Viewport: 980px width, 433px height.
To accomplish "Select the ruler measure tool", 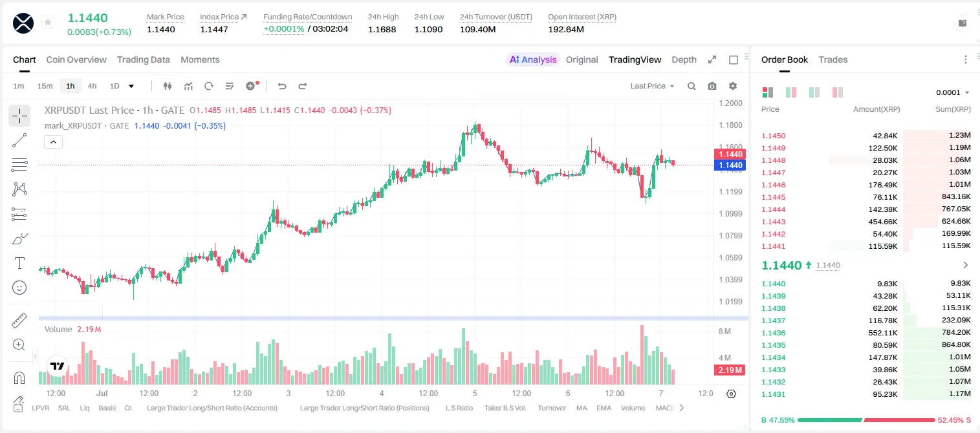I will pos(19,321).
